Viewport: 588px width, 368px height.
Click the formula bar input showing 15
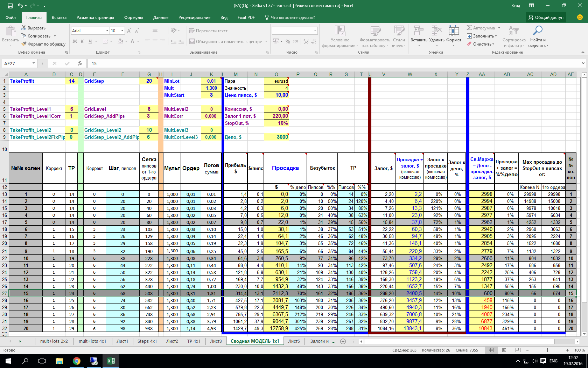pyautogui.click(x=335, y=63)
